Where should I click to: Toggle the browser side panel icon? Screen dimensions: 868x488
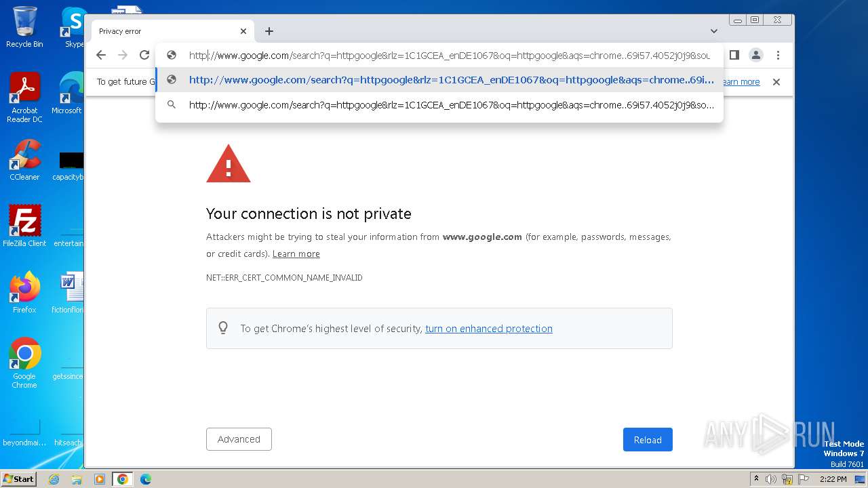coord(734,55)
